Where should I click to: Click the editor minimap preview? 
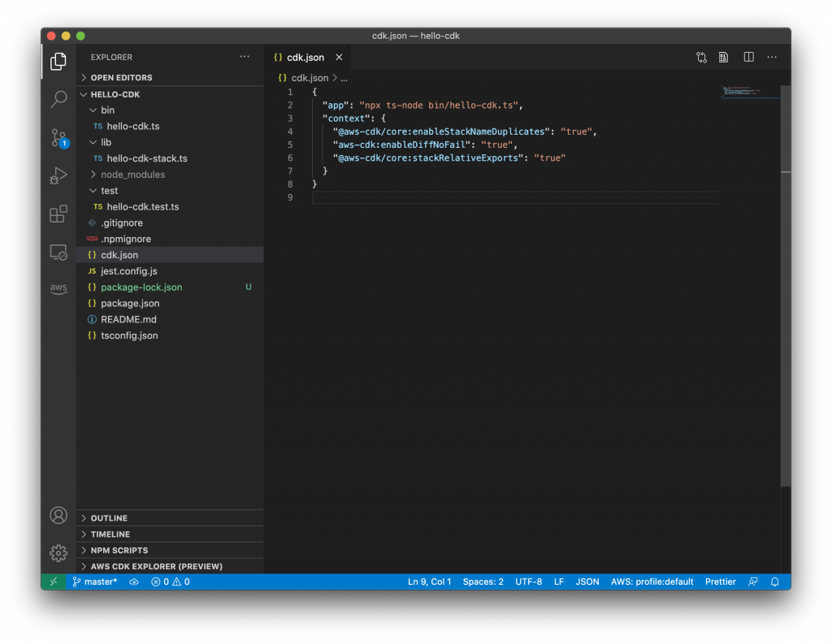750,91
